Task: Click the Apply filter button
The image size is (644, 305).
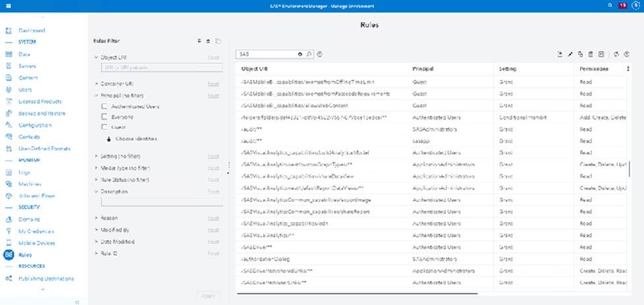Action: (x=209, y=296)
